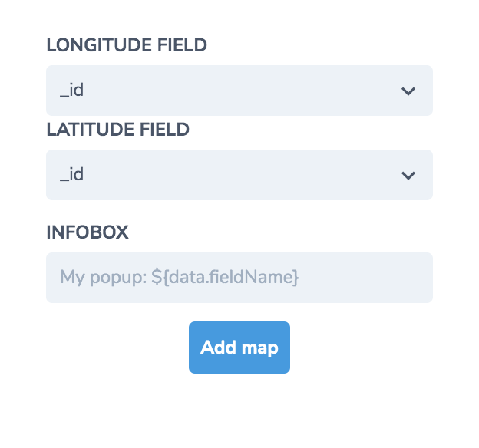This screenshot has height=448, width=479.
Task: Change the longitude column from _id
Action: 239,91
